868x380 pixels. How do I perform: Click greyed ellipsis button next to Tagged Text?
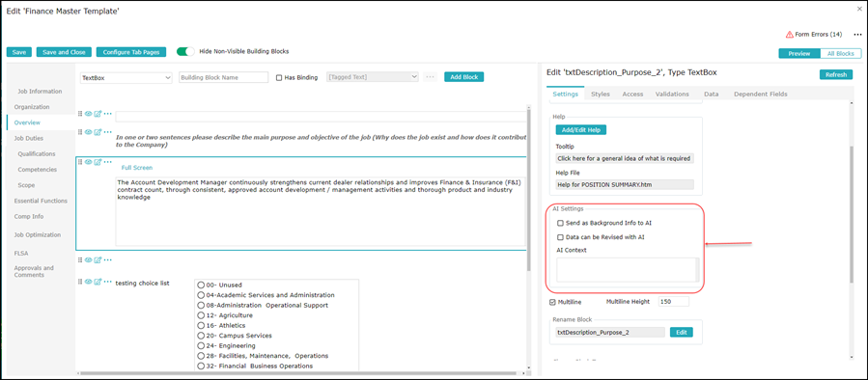point(430,77)
